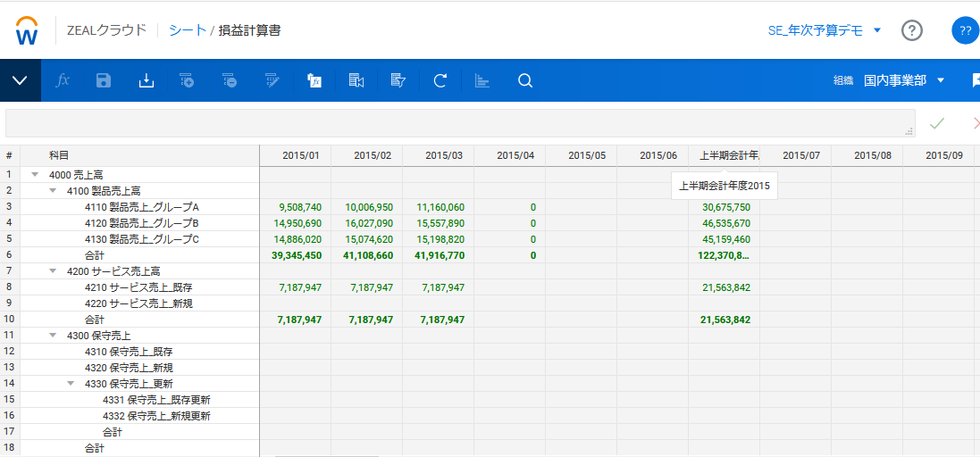The width and height of the screenshot is (980, 457).
Task: Click the hide columns grid icon
Action: [x=356, y=80]
